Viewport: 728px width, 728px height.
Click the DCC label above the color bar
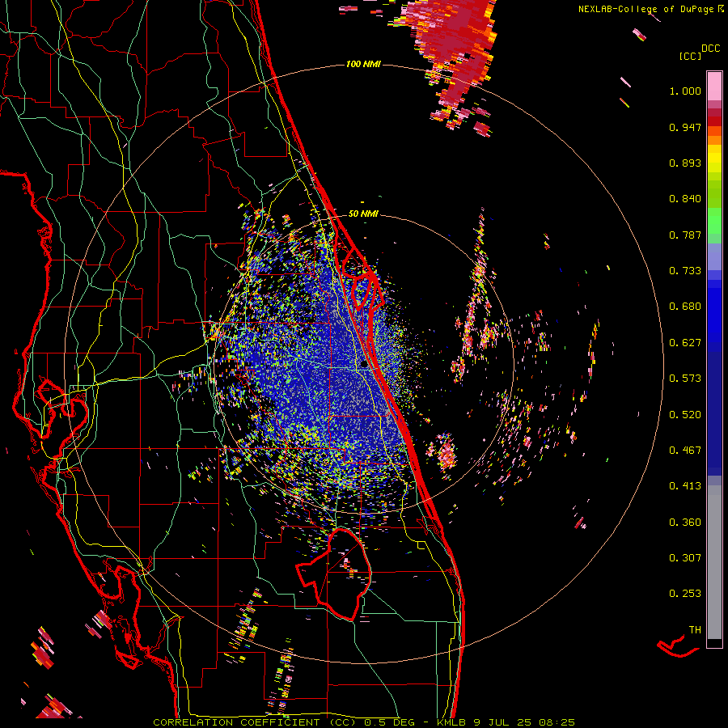pos(710,48)
